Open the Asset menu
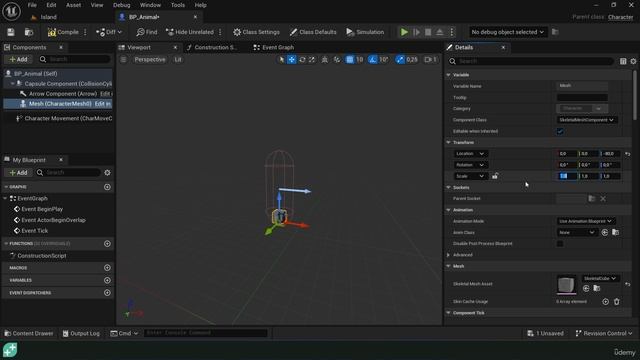The height and width of the screenshot is (360, 640). pyautogui.click(x=73, y=5)
